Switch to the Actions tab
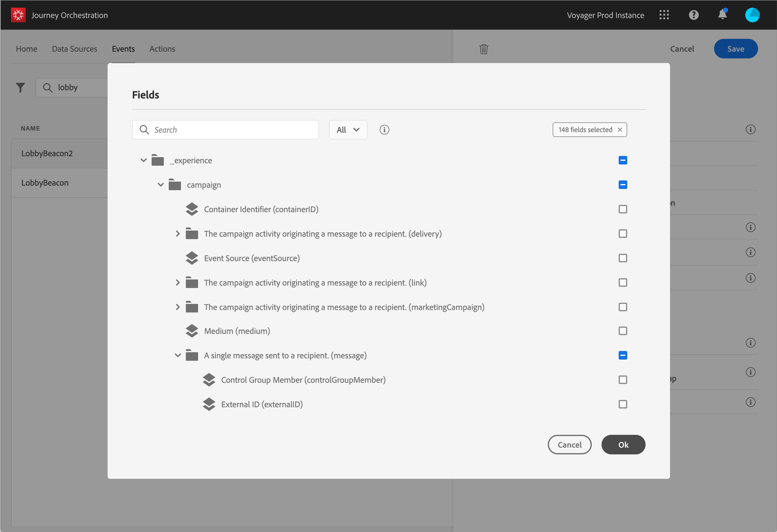The image size is (777, 532). 162,49
